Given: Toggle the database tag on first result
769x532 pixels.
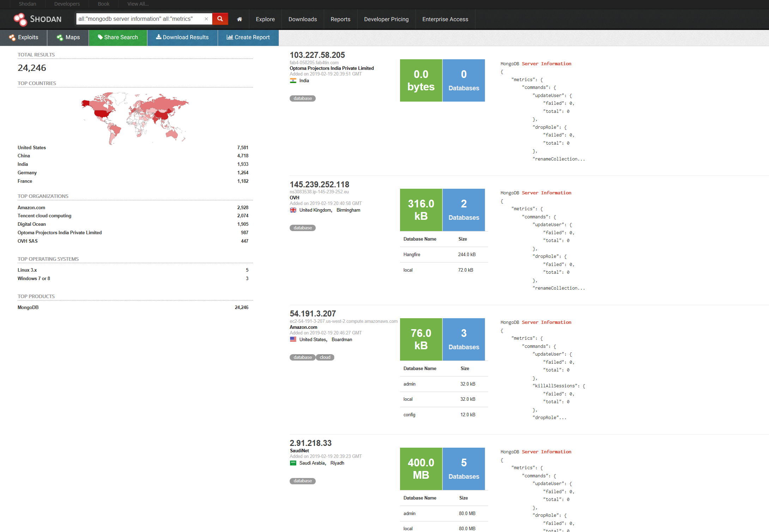Looking at the screenshot, I should (303, 98).
